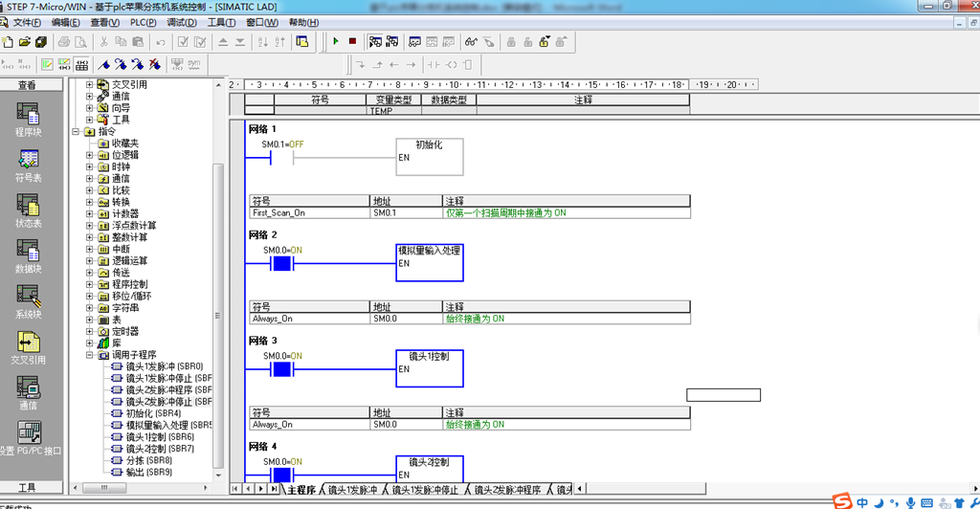
Task: Click the Paste clipboard icon
Action: pos(138,42)
